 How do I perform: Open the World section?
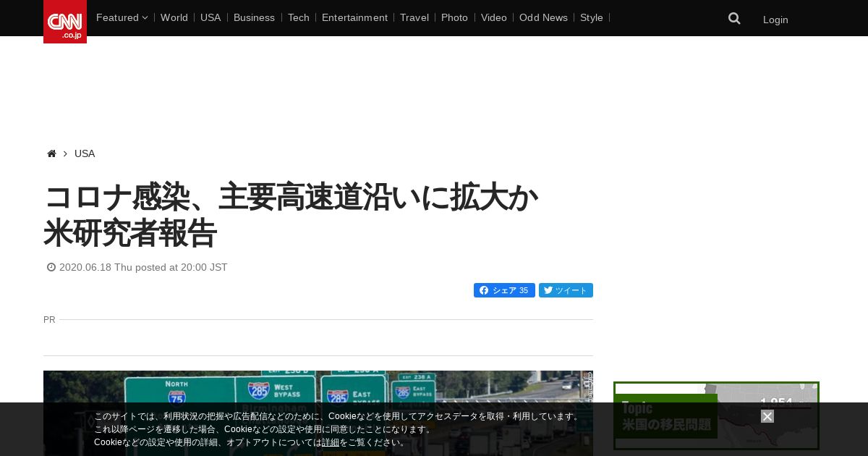tap(174, 17)
